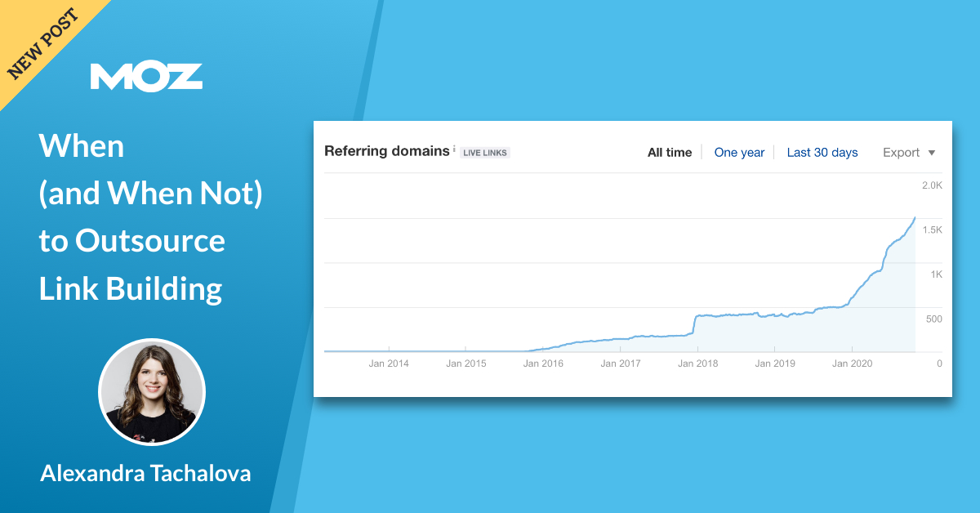The image size is (980, 513).
Task: Click the Jan 2016 axis label
Action: pos(543,364)
